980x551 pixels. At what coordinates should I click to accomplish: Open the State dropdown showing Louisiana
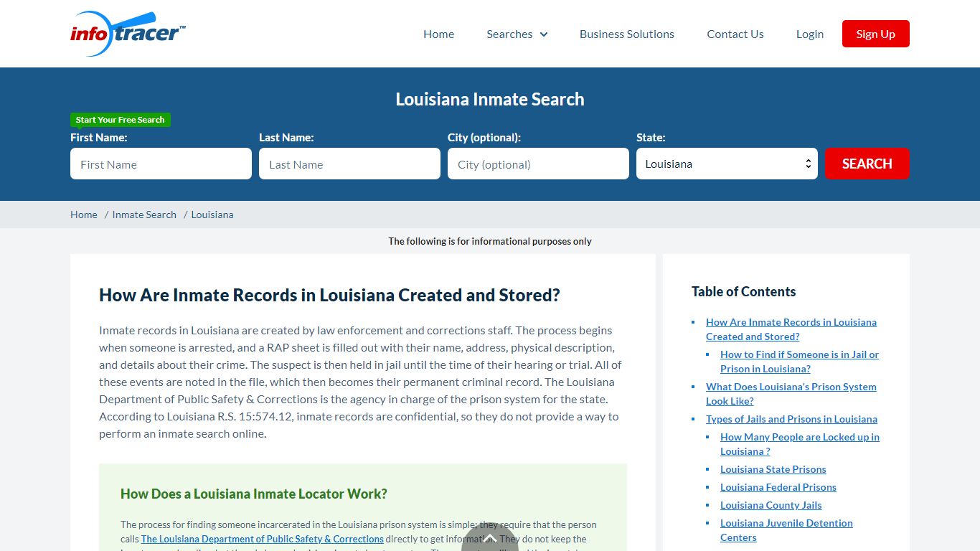[x=726, y=164]
